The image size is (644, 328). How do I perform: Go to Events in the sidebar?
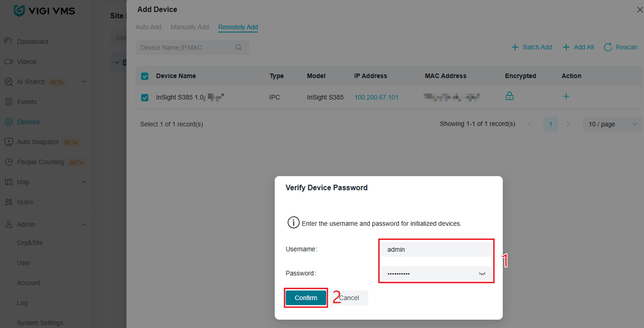click(26, 102)
